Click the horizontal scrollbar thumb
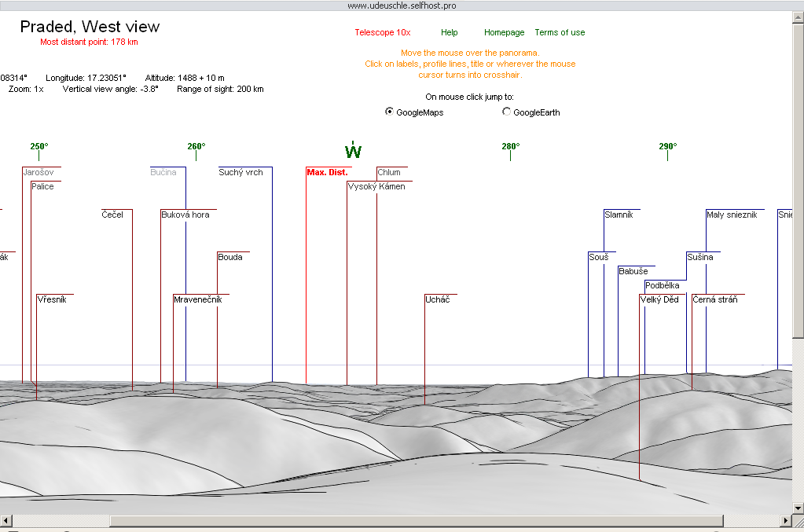Image resolution: width=804 pixels, height=532 pixels. [x=417, y=521]
